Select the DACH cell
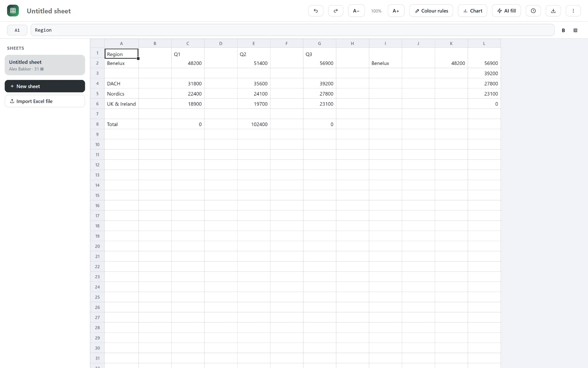Screen dimensions: 588x368 coord(122,84)
